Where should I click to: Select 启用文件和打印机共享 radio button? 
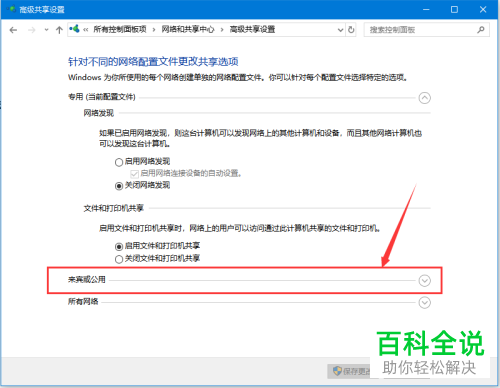[x=119, y=247]
